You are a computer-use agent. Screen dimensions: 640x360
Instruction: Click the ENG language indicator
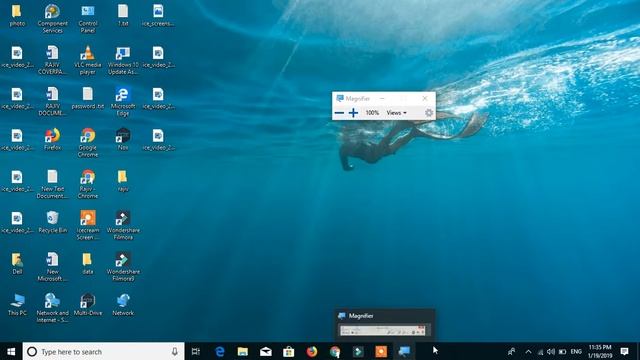576,351
